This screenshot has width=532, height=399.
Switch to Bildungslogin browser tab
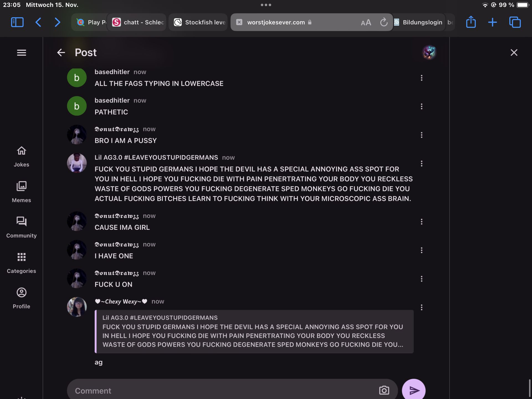click(x=419, y=22)
